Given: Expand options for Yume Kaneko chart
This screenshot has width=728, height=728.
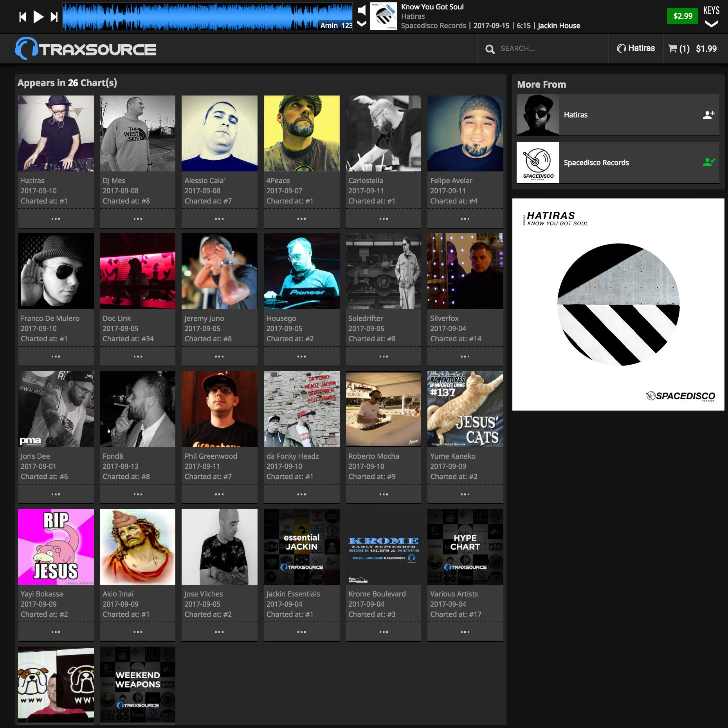Looking at the screenshot, I should [x=465, y=494].
